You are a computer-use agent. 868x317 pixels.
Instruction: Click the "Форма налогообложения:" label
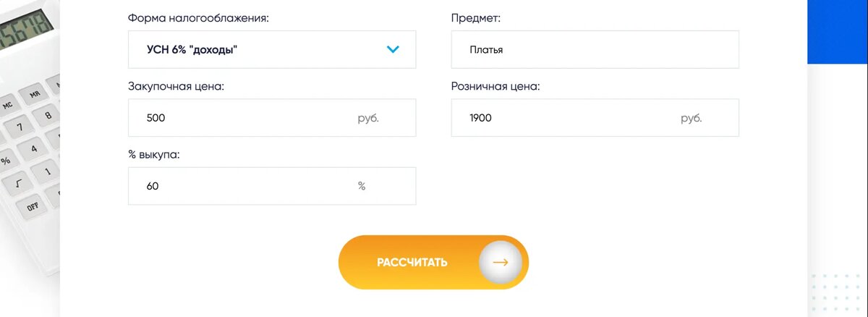(x=198, y=18)
